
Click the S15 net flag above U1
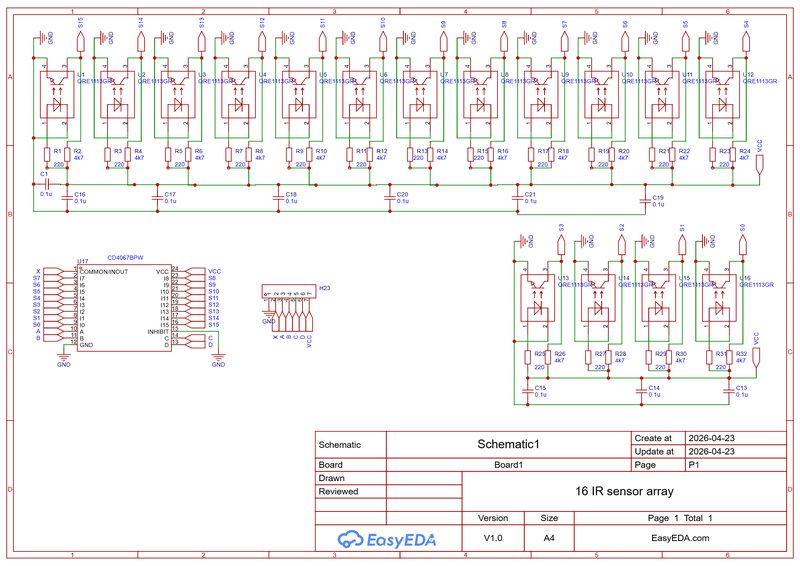(x=80, y=41)
